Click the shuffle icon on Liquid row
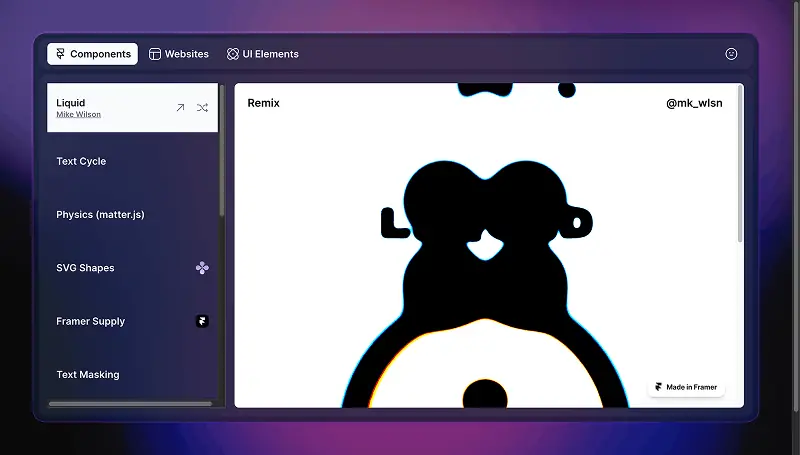Screen dimensions: 800x455 (203, 108)
